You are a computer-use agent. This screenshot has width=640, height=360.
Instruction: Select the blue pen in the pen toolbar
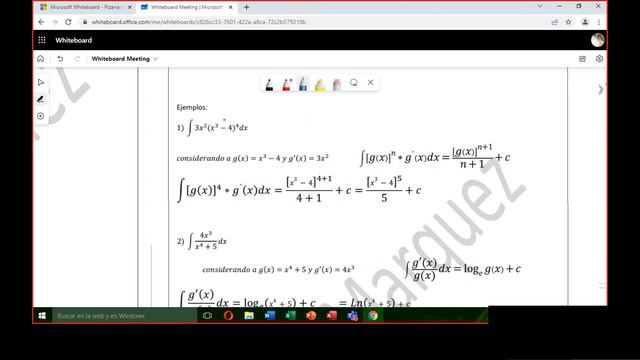303,84
